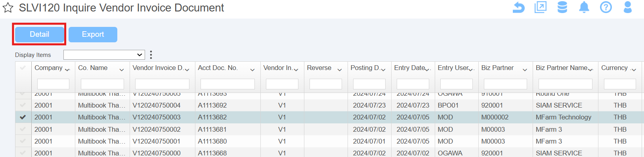Open the Biz Partner column chevron
Screen dimensions: 644x157
(x=525, y=70)
